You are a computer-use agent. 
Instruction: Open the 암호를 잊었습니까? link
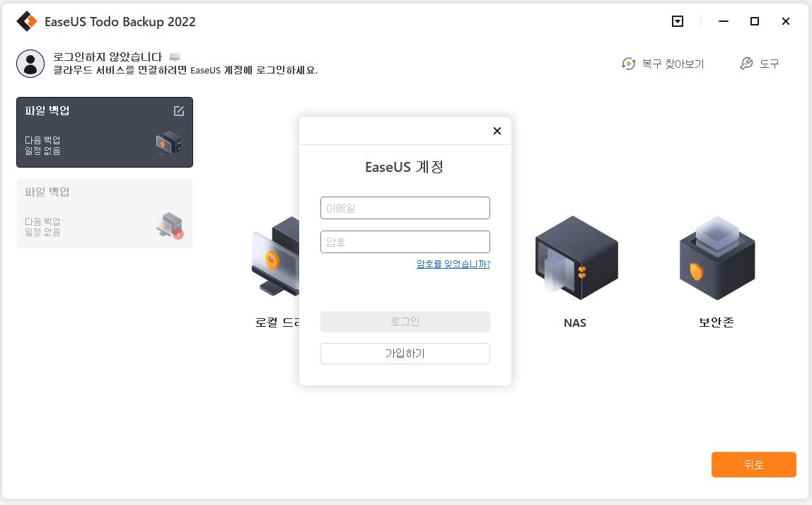(453, 264)
